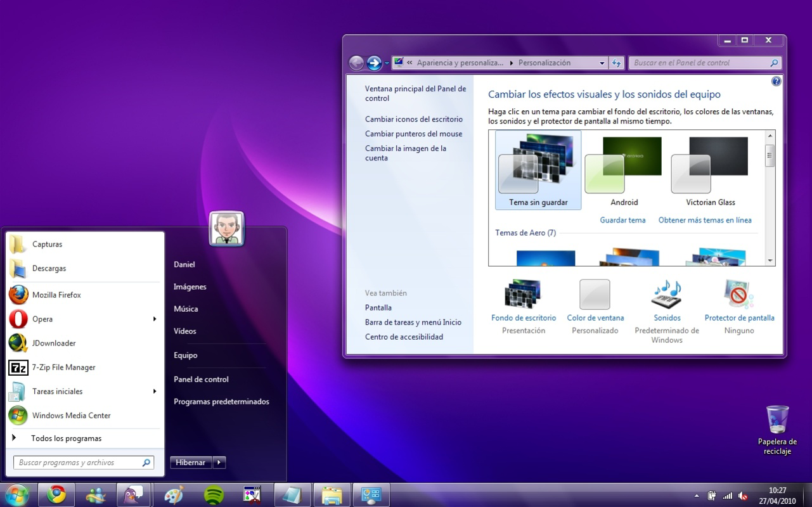Open Centro de accesibilidad link

point(404,337)
